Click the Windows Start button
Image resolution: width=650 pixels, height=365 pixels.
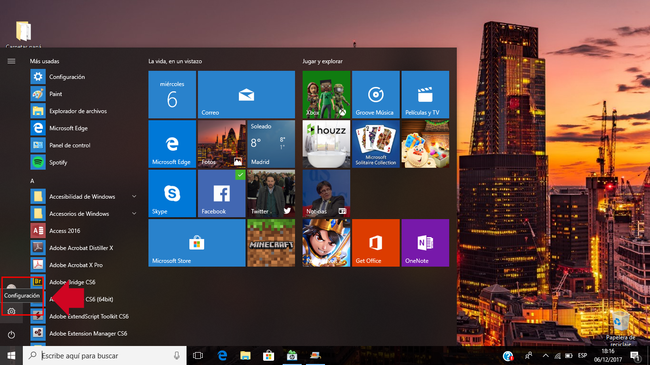[11, 355]
